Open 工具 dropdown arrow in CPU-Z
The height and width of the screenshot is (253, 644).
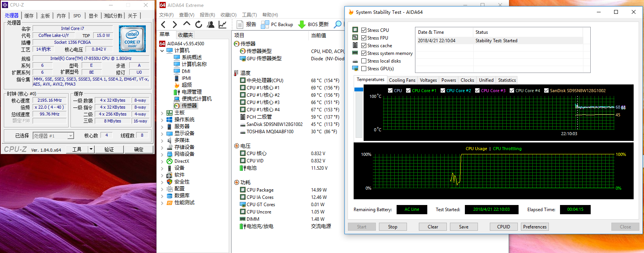point(91,149)
